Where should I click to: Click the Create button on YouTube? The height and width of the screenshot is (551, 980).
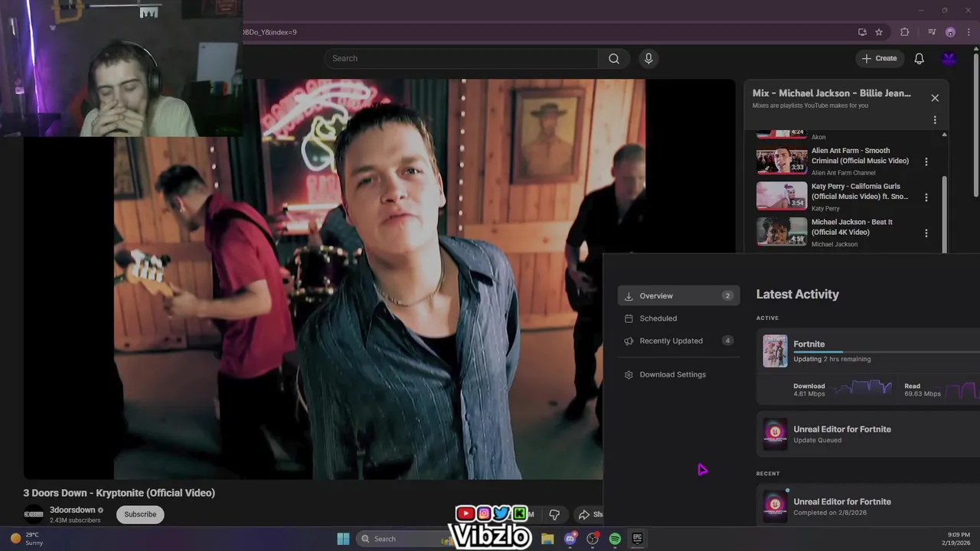click(x=879, y=58)
